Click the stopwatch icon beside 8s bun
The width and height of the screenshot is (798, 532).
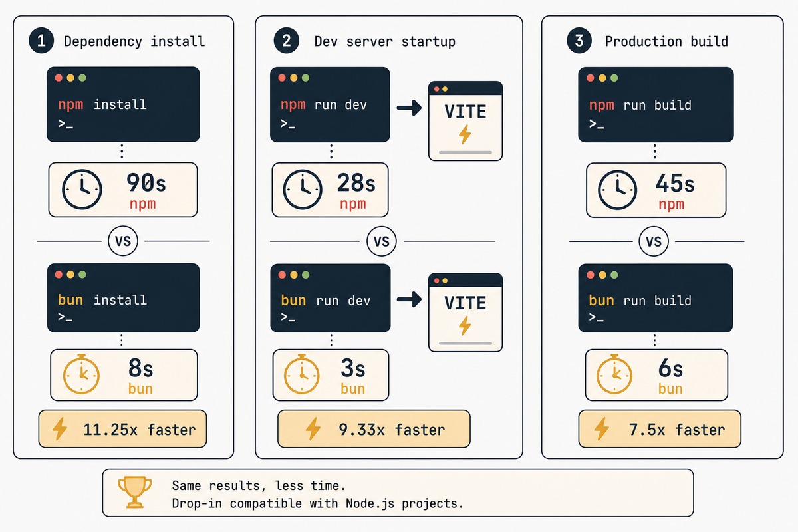coord(82,376)
